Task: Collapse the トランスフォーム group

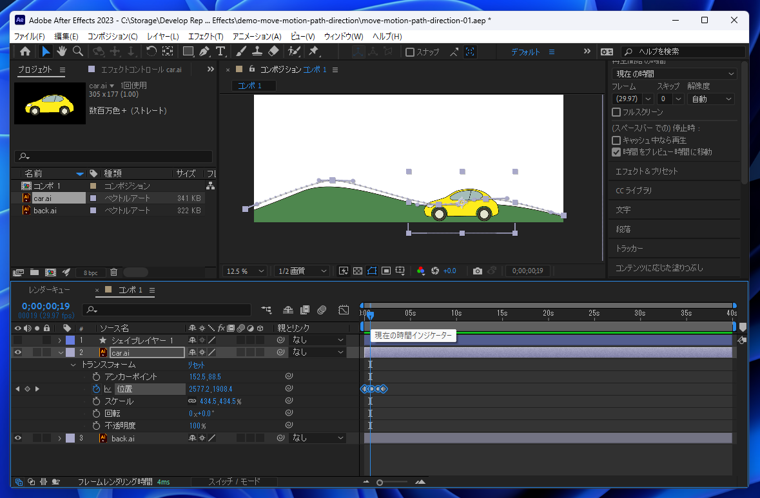Action: coord(73,365)
